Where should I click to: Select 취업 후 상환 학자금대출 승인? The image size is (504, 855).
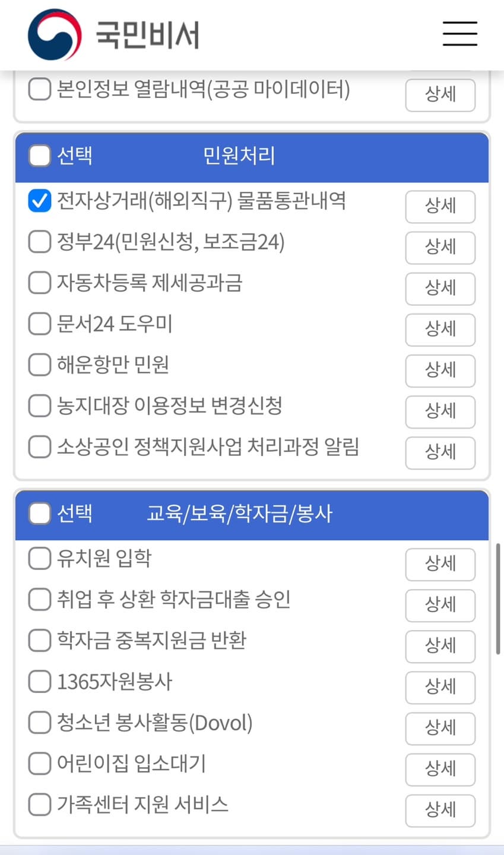point(39,599)
